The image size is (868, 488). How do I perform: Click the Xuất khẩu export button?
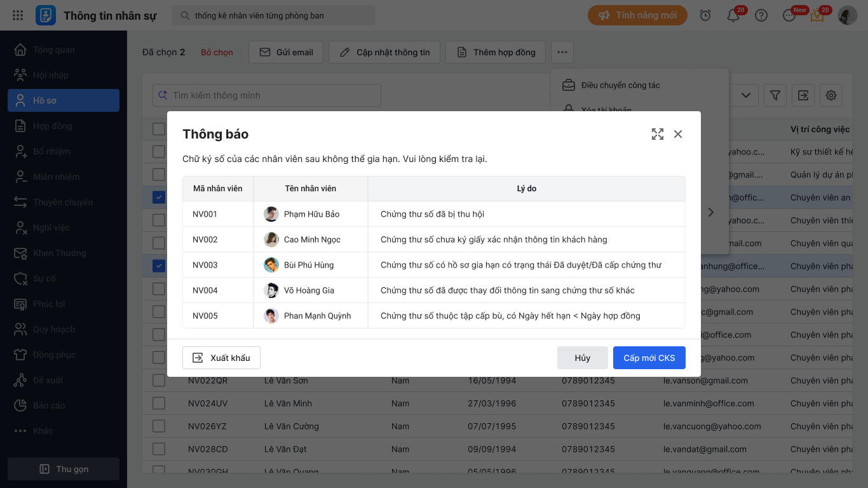(x=221, y=358)
